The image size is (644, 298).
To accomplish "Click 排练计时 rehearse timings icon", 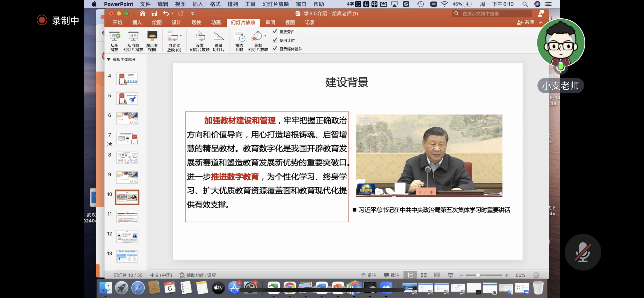I will coord(239,37).
